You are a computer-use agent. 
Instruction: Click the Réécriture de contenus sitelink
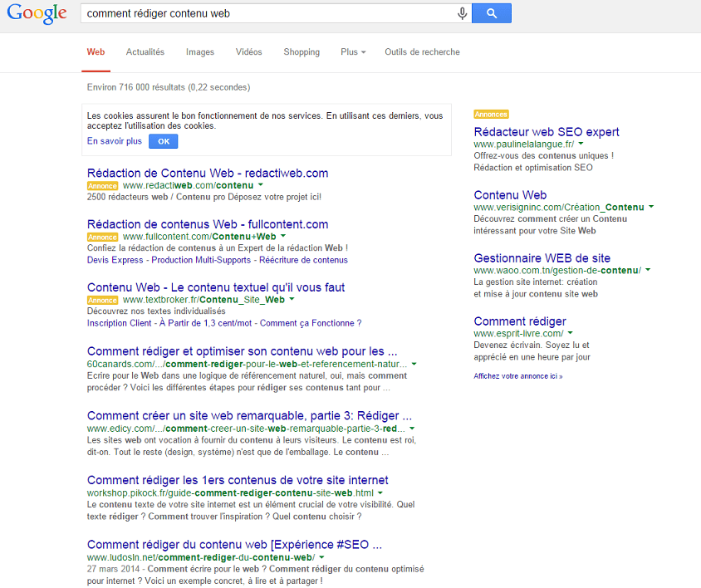(303, 260)
